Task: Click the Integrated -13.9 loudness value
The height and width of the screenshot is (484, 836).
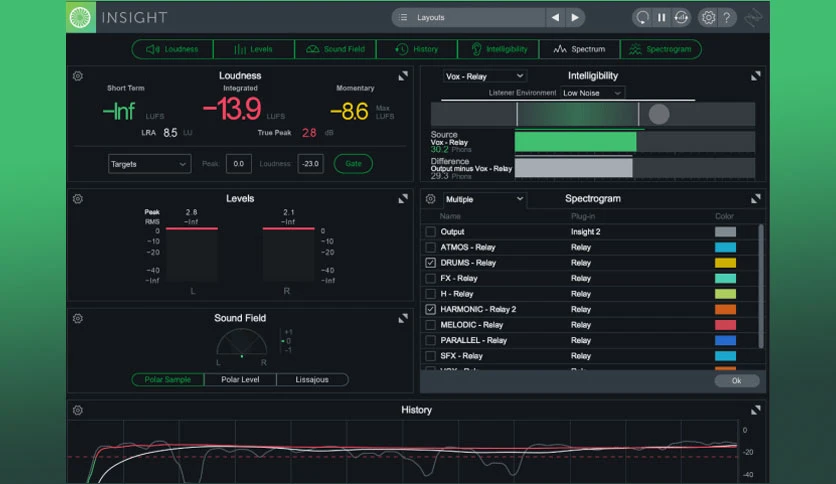Action: tap(232, 109)
